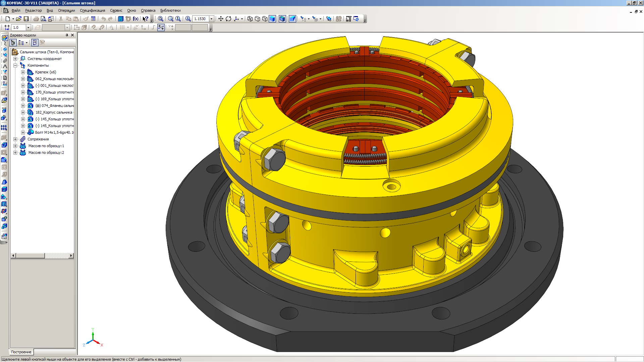Open the print preview tool
This screenshot has width=644, height=362.
coord(43,19)
